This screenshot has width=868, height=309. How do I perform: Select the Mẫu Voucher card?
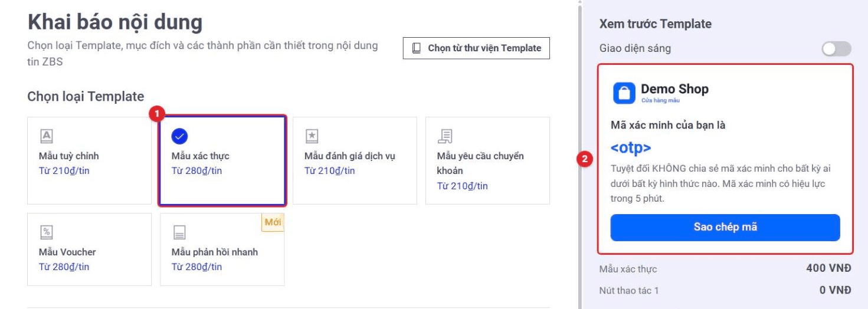[x=90, y=249]
